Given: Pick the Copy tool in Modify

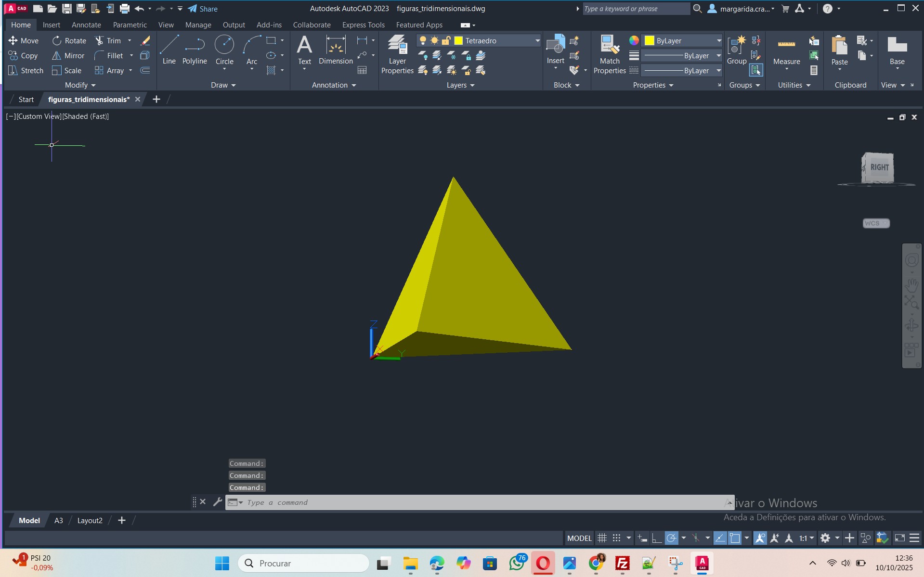Looking at the screenshot, I should click(23, 55).
